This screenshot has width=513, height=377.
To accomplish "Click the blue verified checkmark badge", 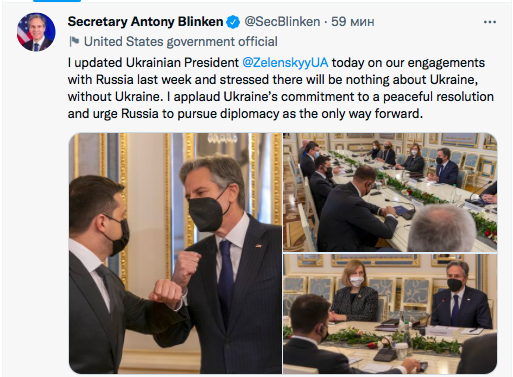I will click(x=233, y=22).
